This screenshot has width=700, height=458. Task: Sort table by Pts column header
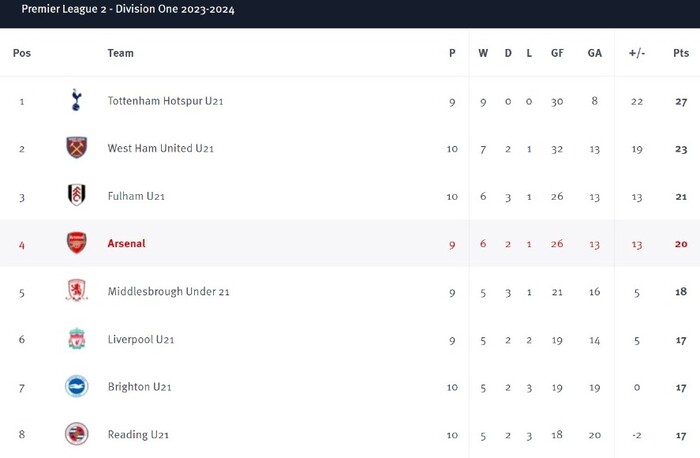pyautogui.click(x=681, y=53)
